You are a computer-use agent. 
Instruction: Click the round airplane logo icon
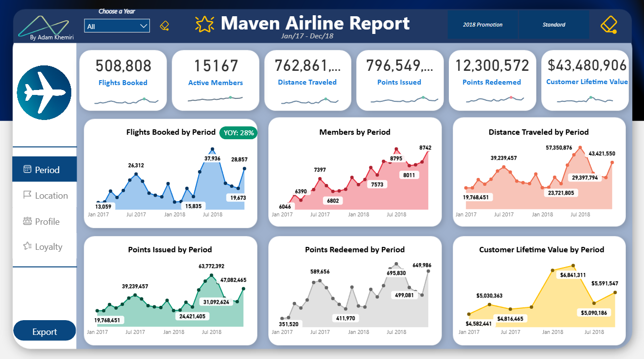(x=44, y=93)
